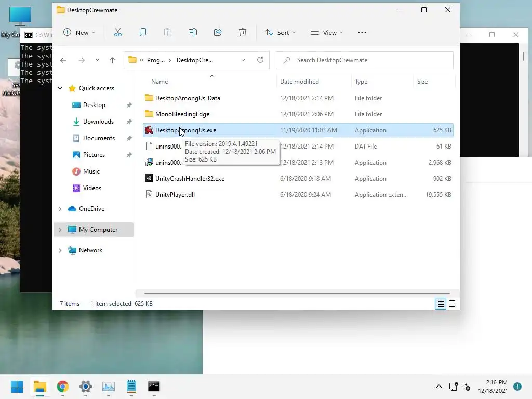Go back with the left arrow
This screenshot has width=532, height=399.
[x=63, y=60]
